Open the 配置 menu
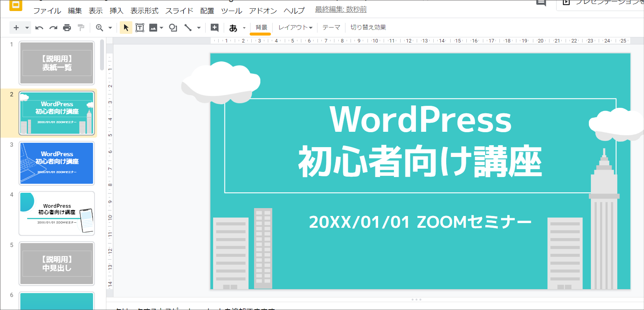This screenshot has width=644, height=310. click(207, 11)
